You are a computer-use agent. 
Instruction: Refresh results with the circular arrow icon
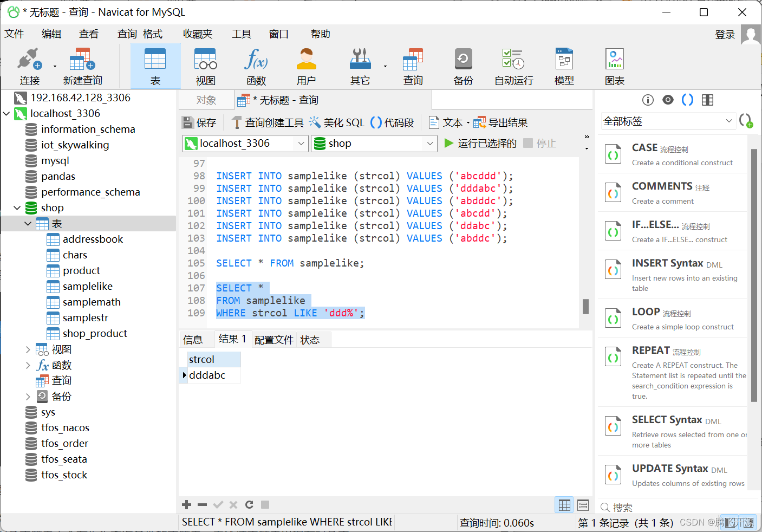(249, 505)
